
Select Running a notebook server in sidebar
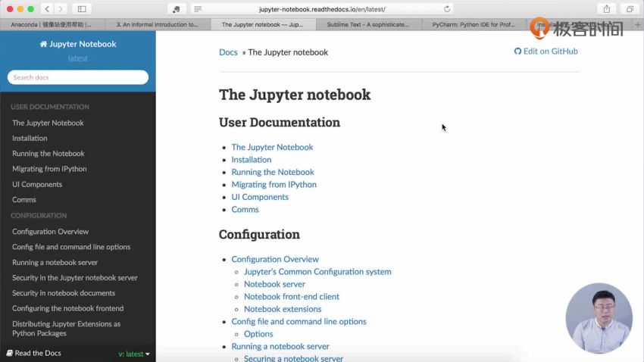pos(55,262)
